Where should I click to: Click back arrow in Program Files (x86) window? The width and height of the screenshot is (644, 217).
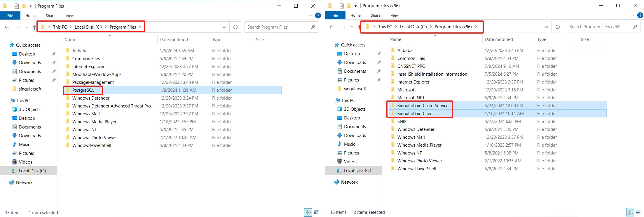(x=332, y=27)
